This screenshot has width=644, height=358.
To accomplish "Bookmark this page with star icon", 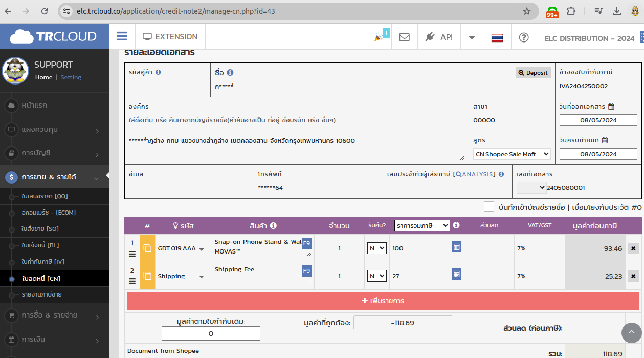I will [x=526, y=11].
